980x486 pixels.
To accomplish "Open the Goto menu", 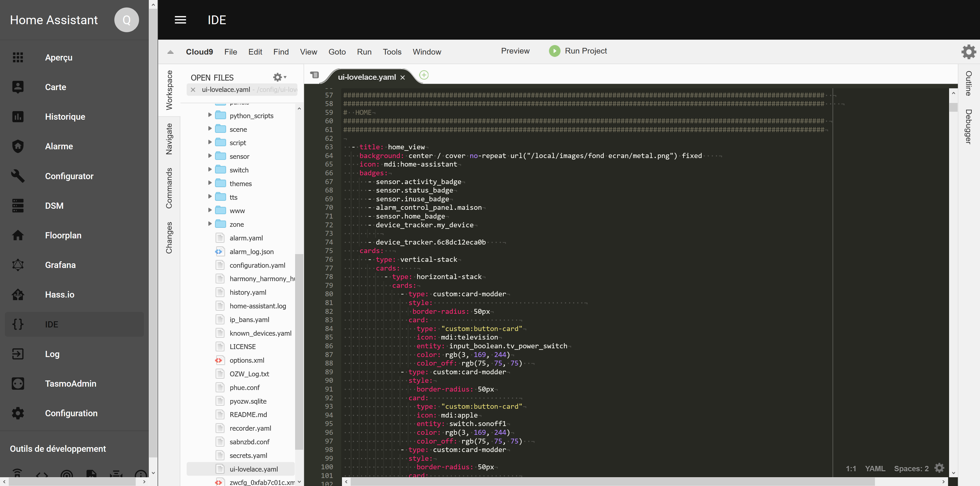I will click(x=337, y=52).
